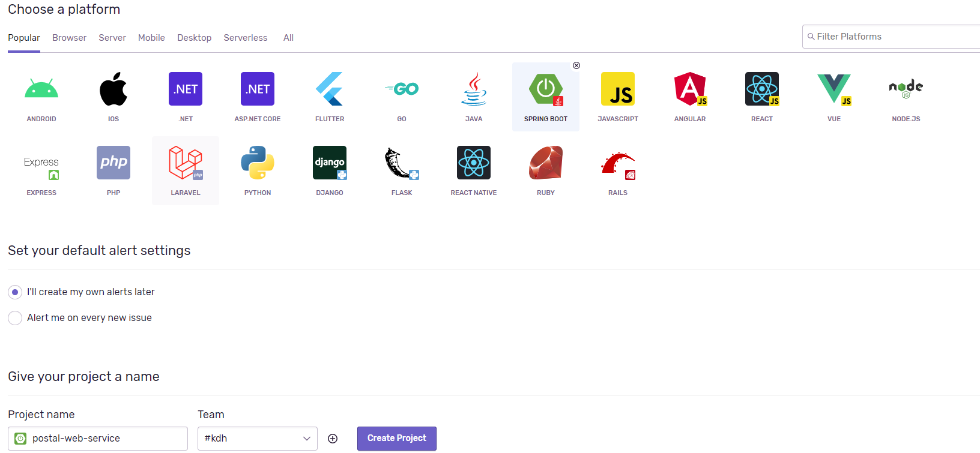Click the Create Project button
The height and width of the screenshot is (453, 980).
(x=397, y=439)
